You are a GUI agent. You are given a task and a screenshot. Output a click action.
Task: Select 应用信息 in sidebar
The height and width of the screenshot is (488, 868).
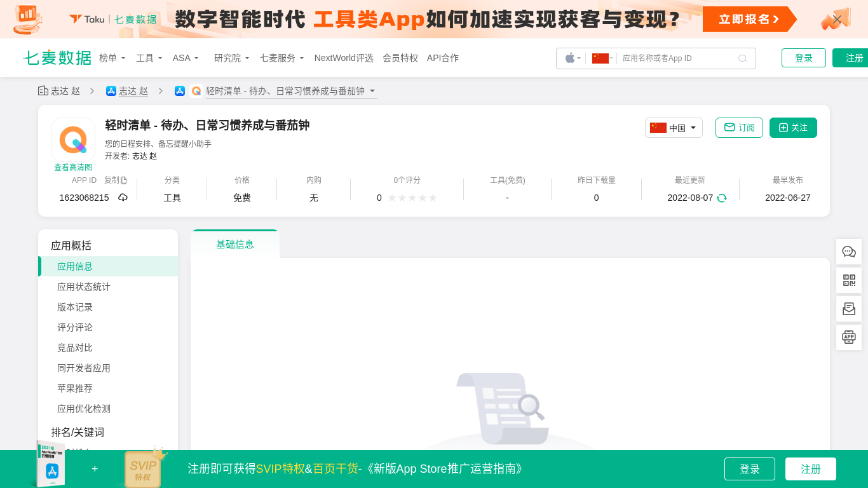pyautogui.click(x=108, y=266)
